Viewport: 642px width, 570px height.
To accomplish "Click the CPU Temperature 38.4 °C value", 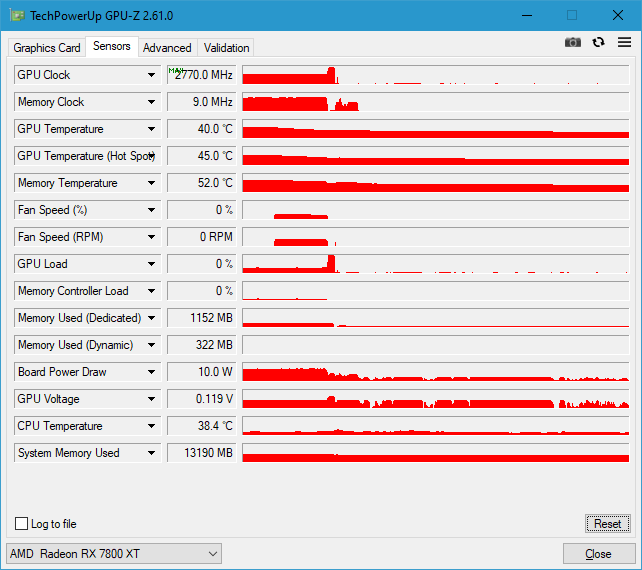I will tap(202, 426).
